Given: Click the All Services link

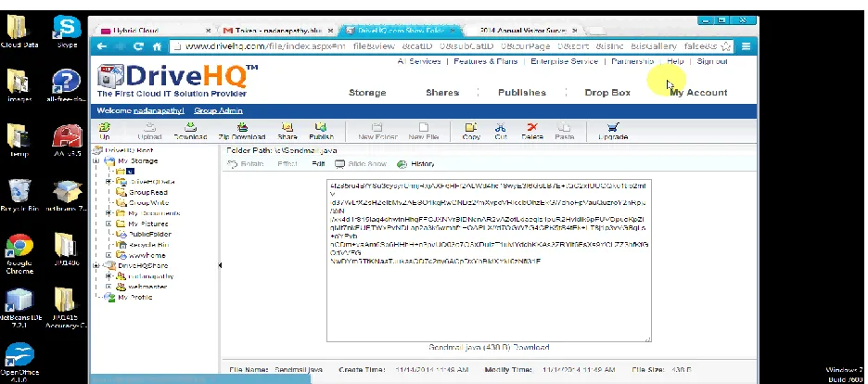Looking at the screenshot, I should [418, 61].
